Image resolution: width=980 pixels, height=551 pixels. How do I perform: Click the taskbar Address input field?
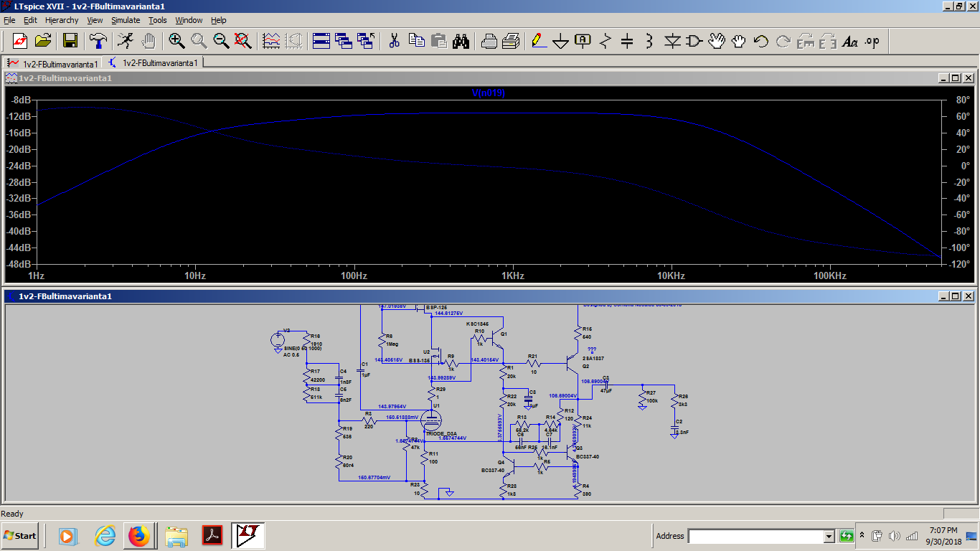pyautogui.click(x=755, y=536)
